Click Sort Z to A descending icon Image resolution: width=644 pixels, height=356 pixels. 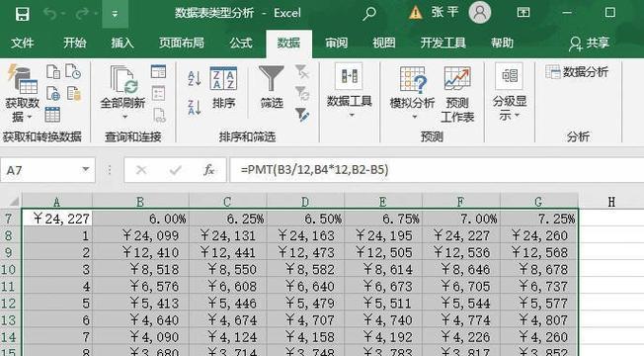click(194, 107)
